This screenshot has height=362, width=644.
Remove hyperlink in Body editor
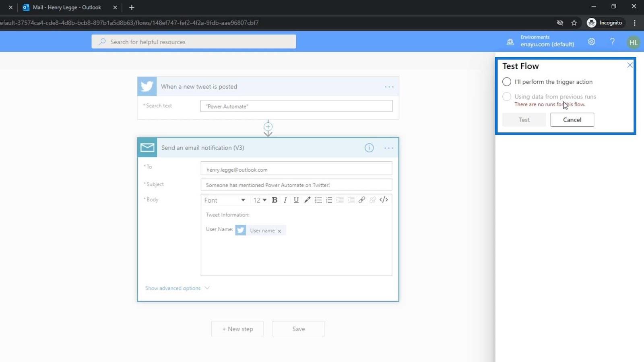coord(373,200)
